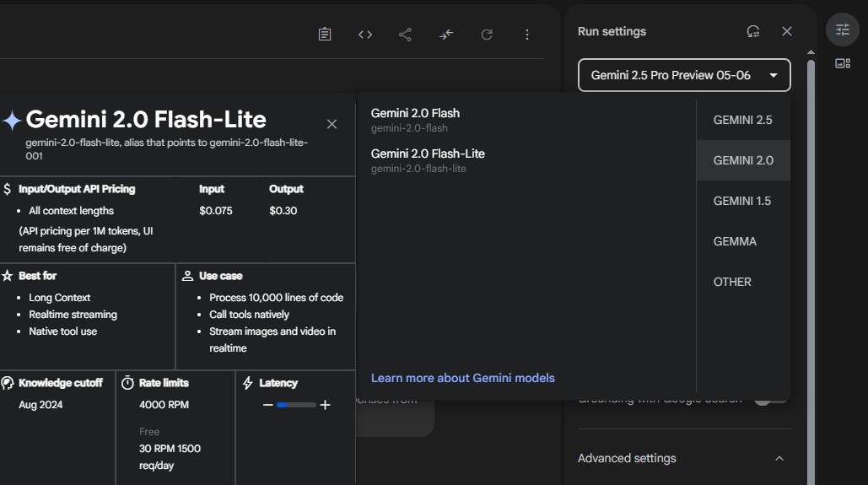Screen dimensions: 868x485
Task: Click the Rate limits stopwatch icon
Action: pyautogui.click(x=127, y=383)
